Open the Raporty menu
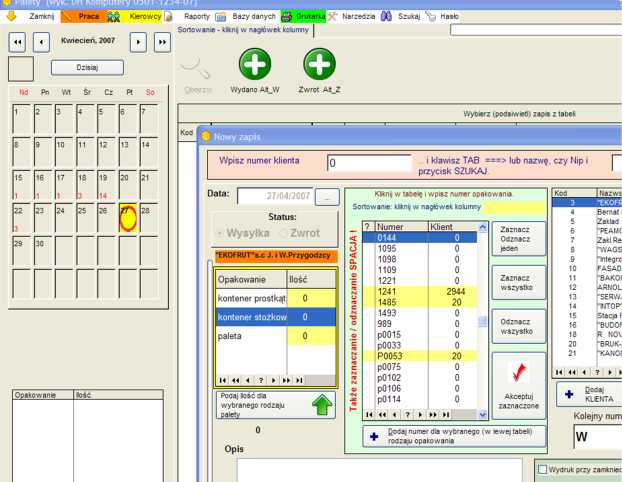Screen dimensions: 622x482 point(197,16)
